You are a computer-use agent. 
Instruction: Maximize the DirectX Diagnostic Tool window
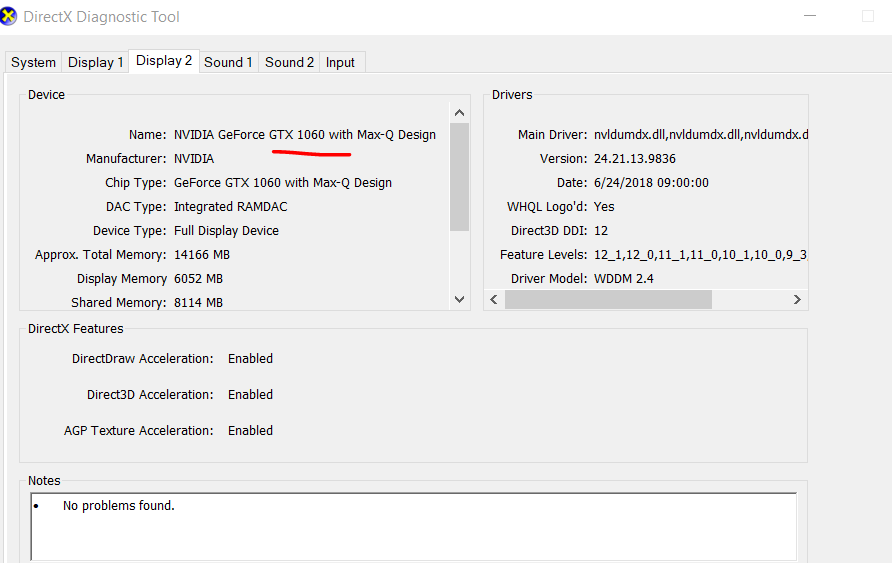click(x=868, y=16)
